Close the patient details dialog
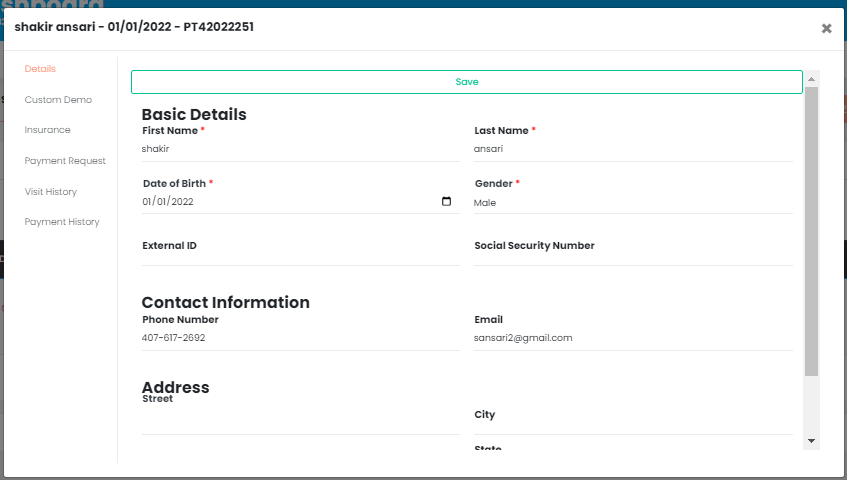 pyautogui.click(x=826, y=28)
